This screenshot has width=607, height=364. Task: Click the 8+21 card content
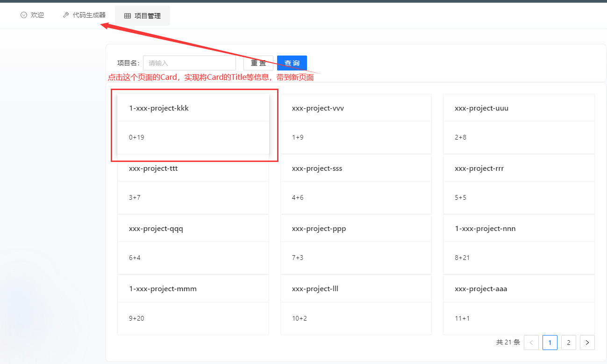click(462, 258)
